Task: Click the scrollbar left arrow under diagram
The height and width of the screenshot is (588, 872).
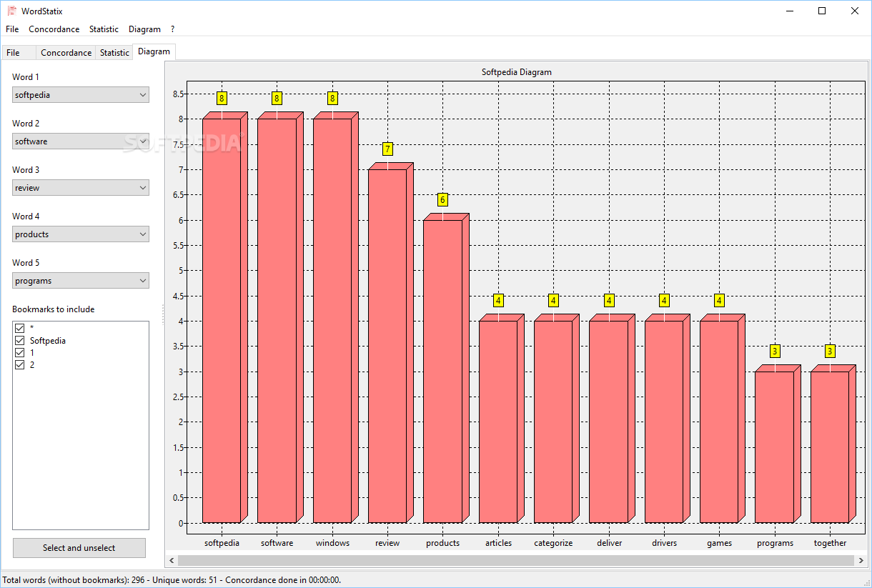Action: click(x=172, y=561)
